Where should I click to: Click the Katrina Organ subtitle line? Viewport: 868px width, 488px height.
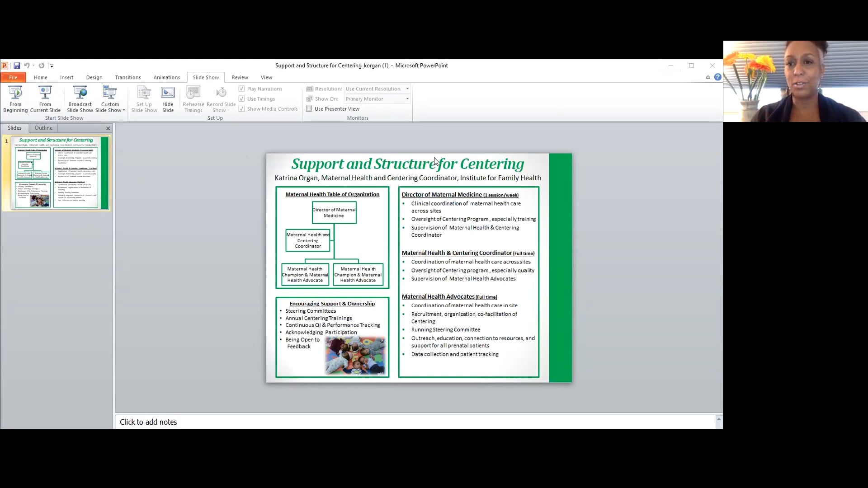pyautogui.click(x=408, y=178)
